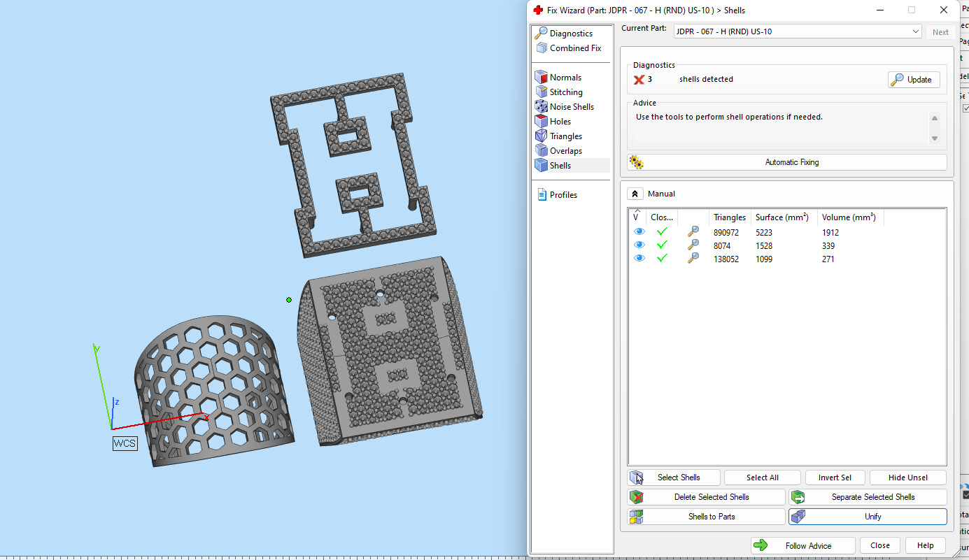Click the WCS label in the viewport

(x=125, y=443)
